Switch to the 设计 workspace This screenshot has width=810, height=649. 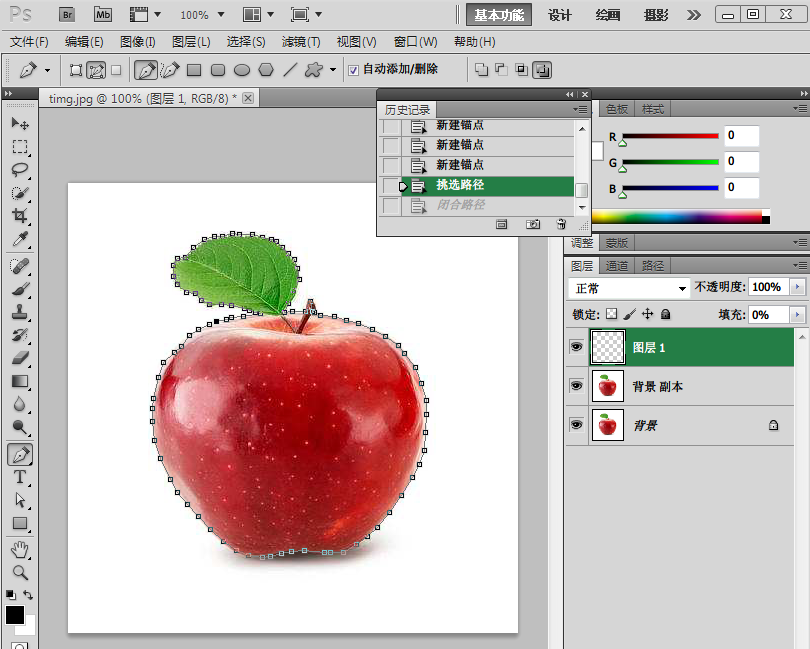[x=560, y=15]
